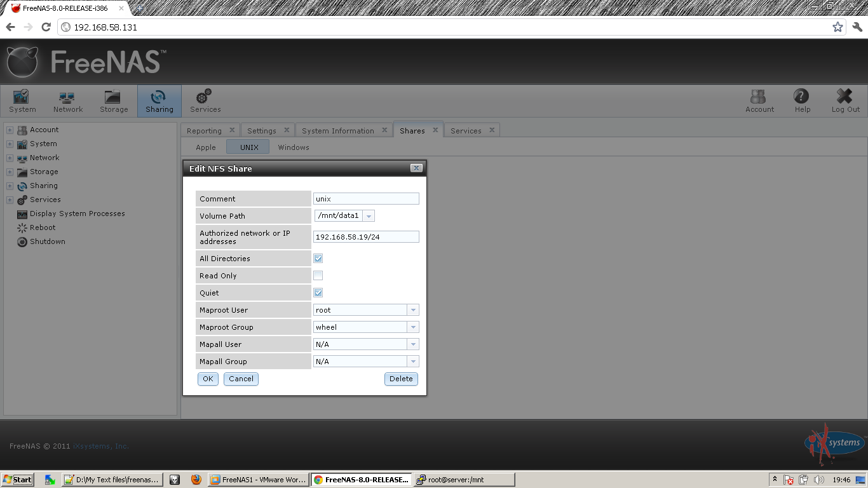Click the FreeNAS logo
Viewport: 868px width, 488px height.
point(87,62)
